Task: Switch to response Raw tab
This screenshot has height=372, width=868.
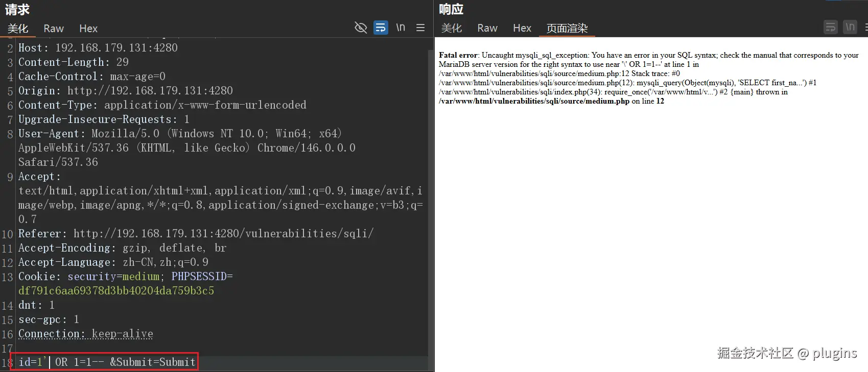Action: pos(487,28)
